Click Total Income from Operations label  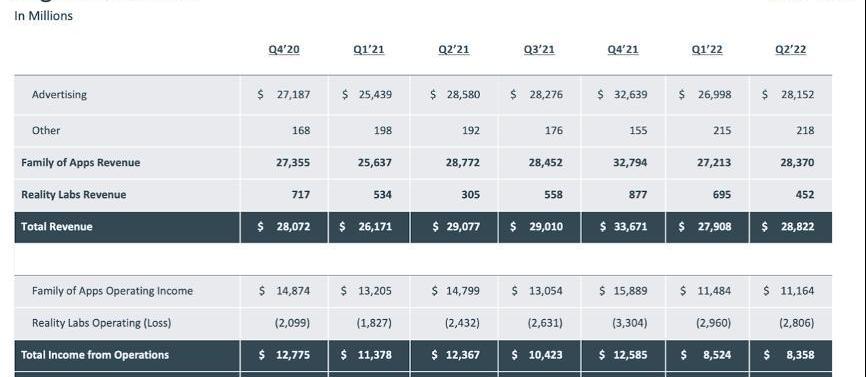point(95,354)
